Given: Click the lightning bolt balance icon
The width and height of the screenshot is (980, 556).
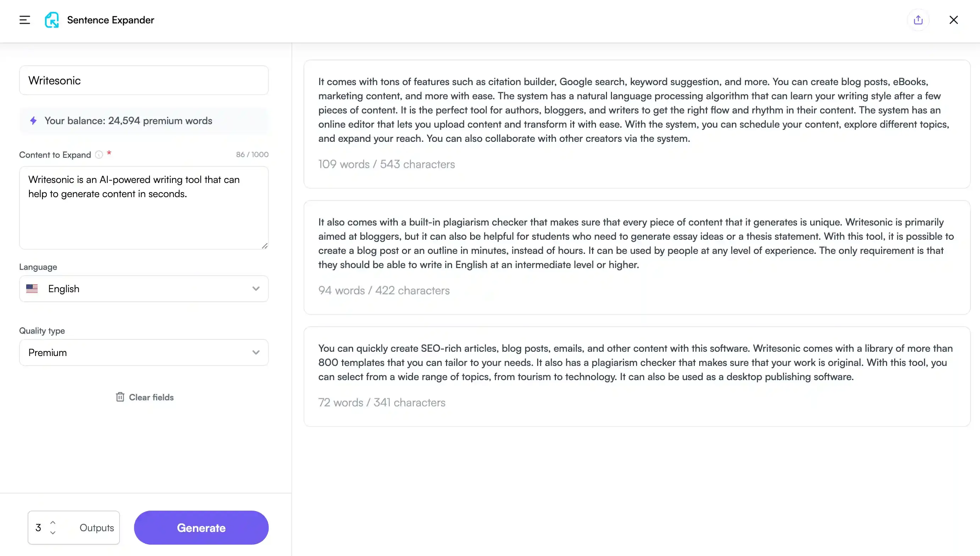Looking at the screenshot, I should click(33, 121).
